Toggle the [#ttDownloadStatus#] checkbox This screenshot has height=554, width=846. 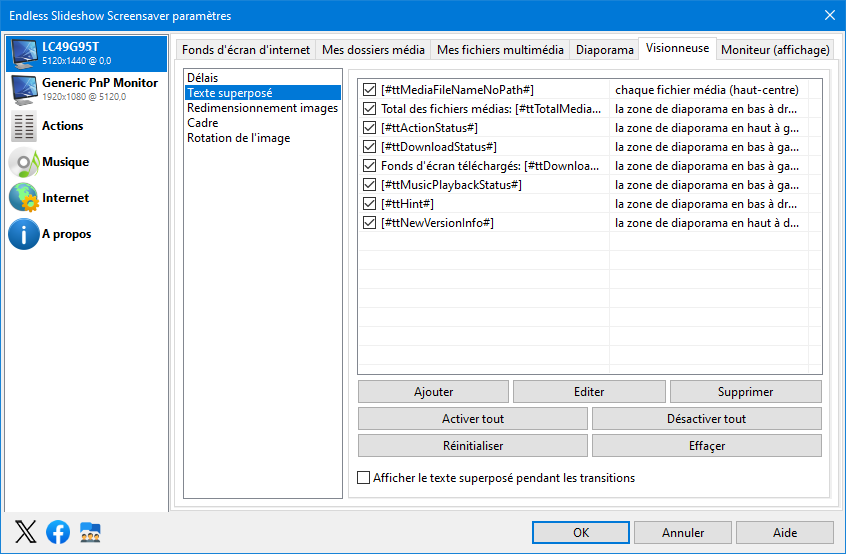[x=370, y=147]
